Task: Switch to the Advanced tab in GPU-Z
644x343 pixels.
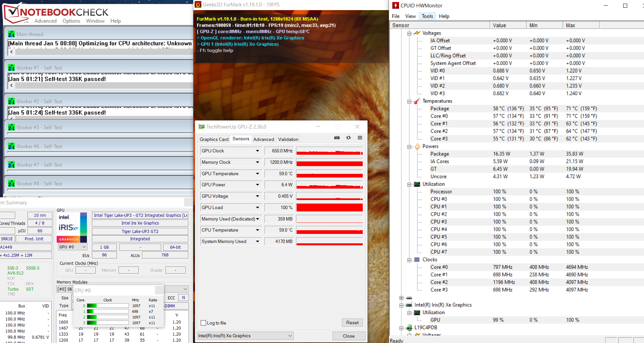Action: [x=264, y=139]
